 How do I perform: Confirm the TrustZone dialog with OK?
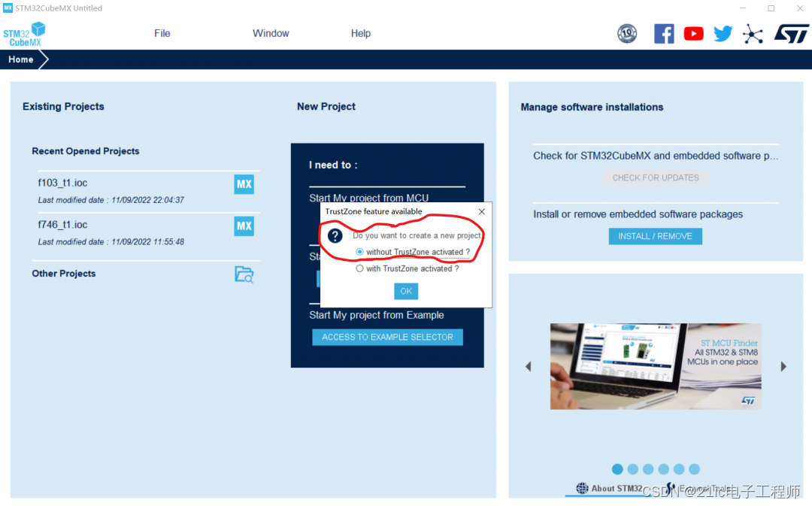click(x=406, y=291)
